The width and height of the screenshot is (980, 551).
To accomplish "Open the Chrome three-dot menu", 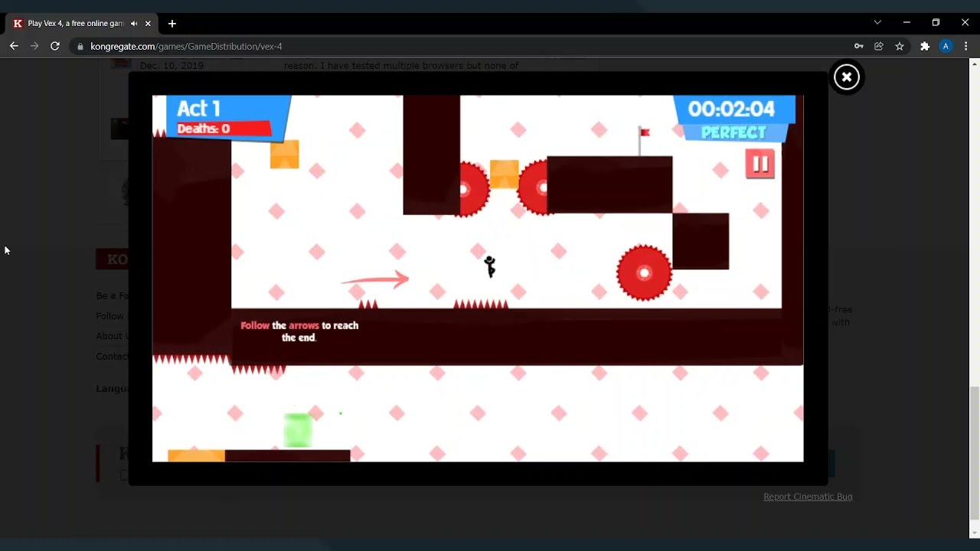I will [x=966, y=47].
